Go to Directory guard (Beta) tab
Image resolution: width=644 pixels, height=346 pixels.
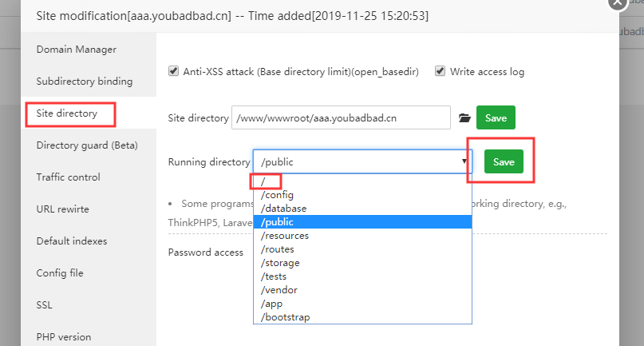coord(87,145)
